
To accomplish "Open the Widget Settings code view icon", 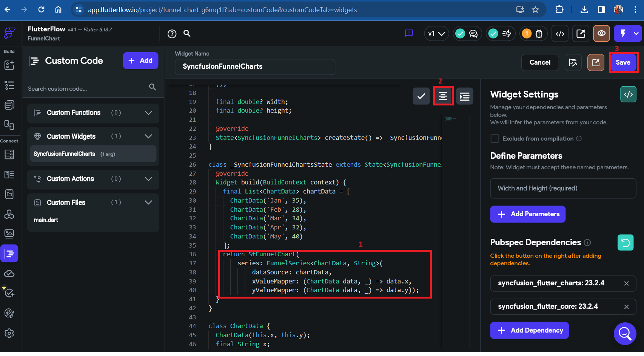I will point(628,94).
